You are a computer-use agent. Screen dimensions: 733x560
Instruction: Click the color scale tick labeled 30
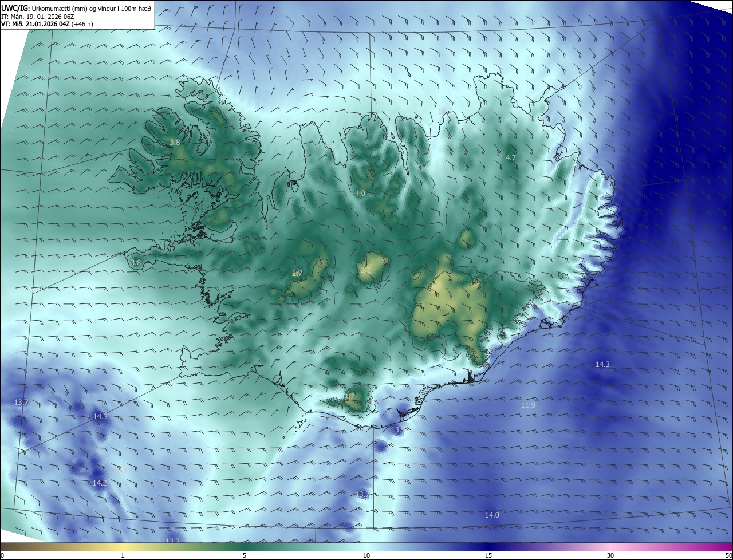click(x=610, y=556)
